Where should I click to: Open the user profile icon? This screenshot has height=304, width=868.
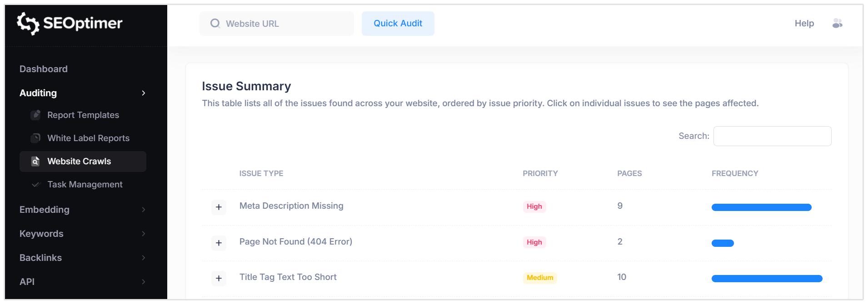tap(837, 23)
